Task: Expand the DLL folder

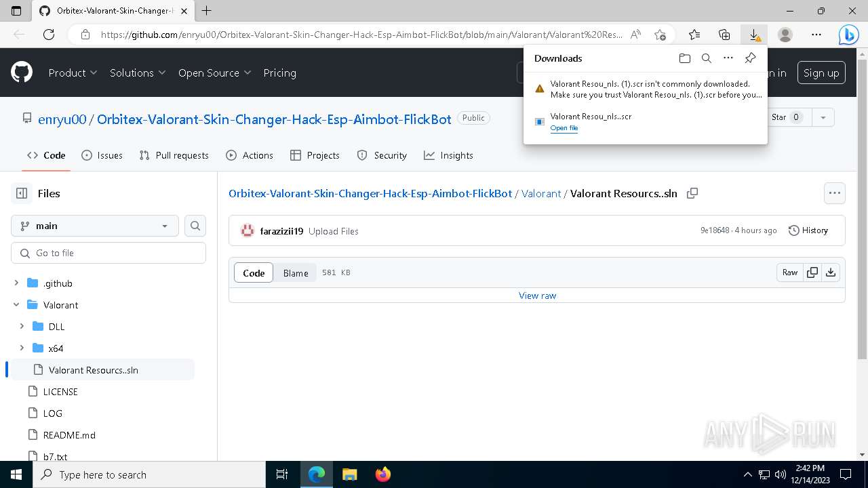Action: 22,327
